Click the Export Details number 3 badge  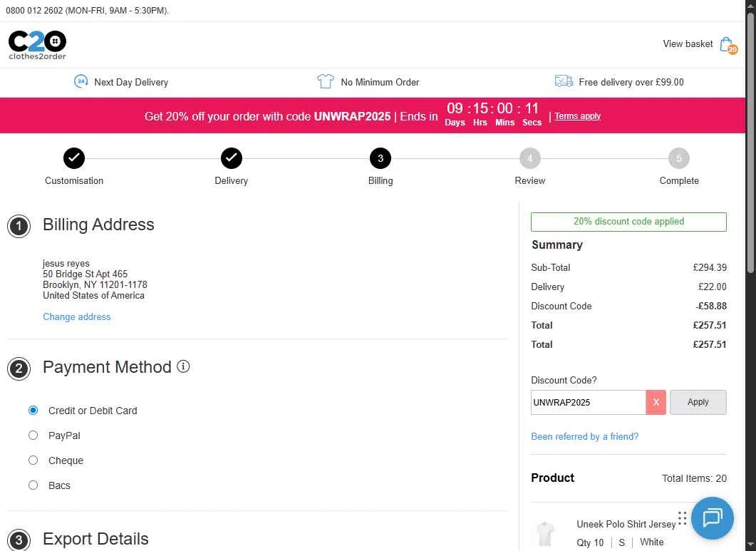(x=19, y=540)
